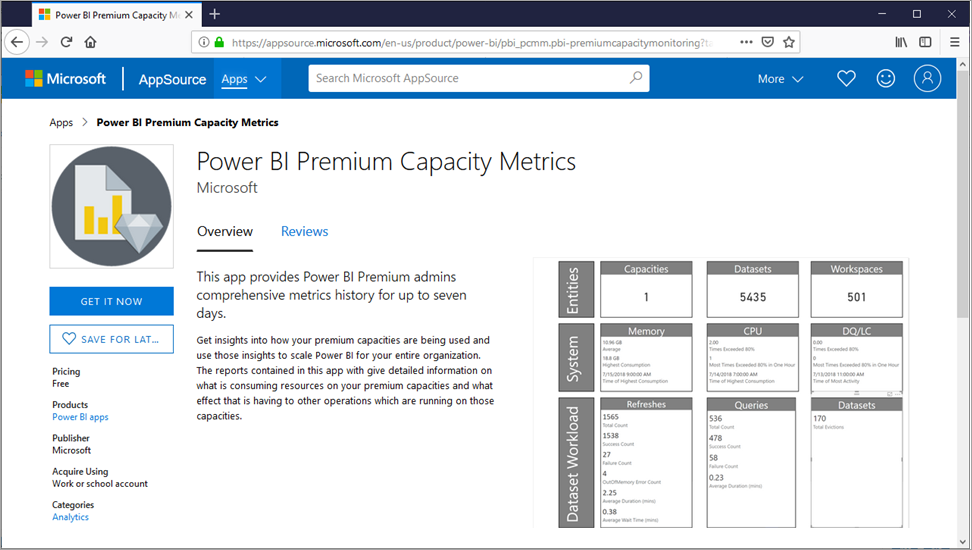972x550 pixels.
Task: Open a new browser tab
Action: coord(214,14)
